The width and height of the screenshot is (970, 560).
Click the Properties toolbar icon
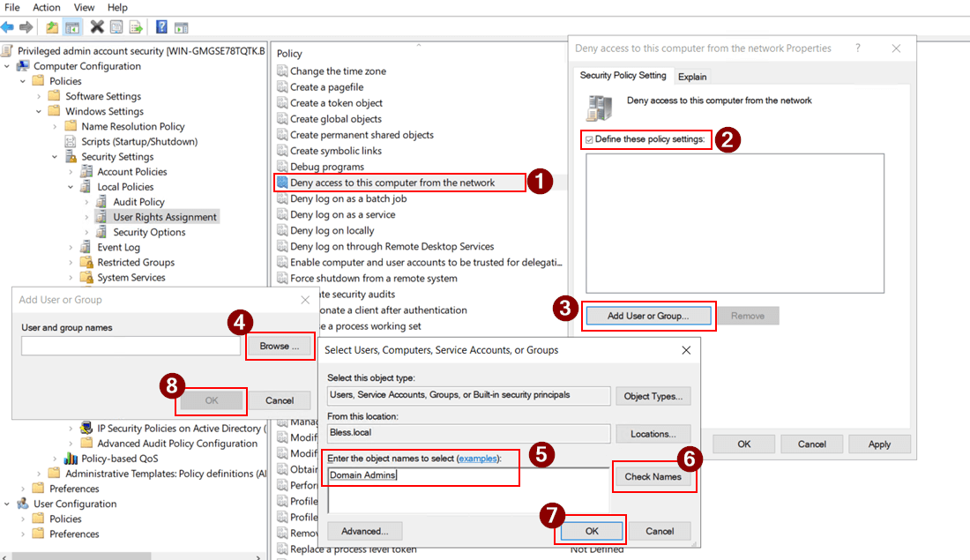(x=116, y=26)
